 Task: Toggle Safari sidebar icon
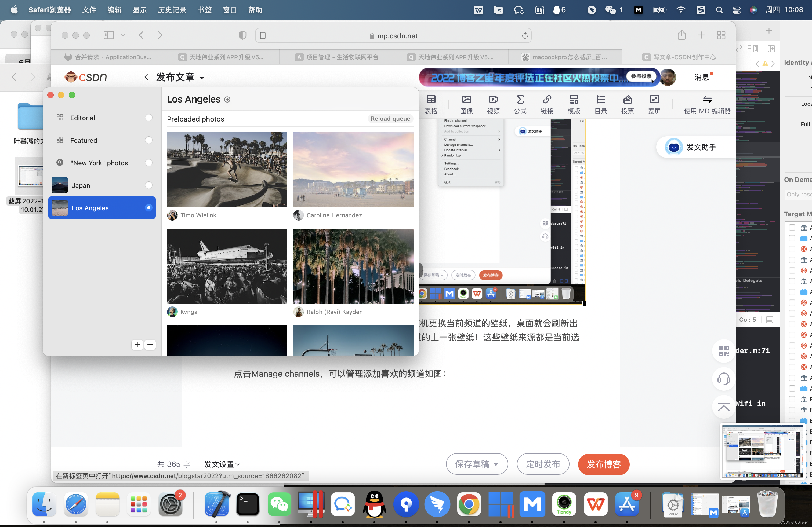[x=108, y=35]
